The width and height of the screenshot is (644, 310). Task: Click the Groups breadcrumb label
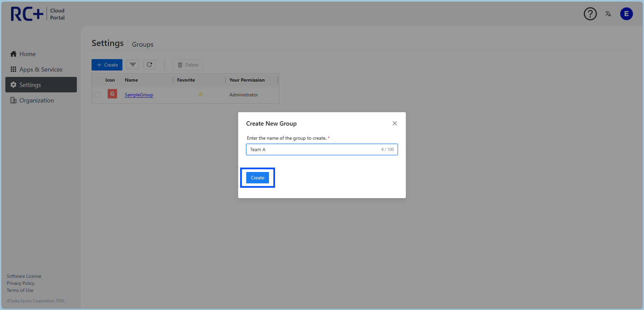point(143,44)
